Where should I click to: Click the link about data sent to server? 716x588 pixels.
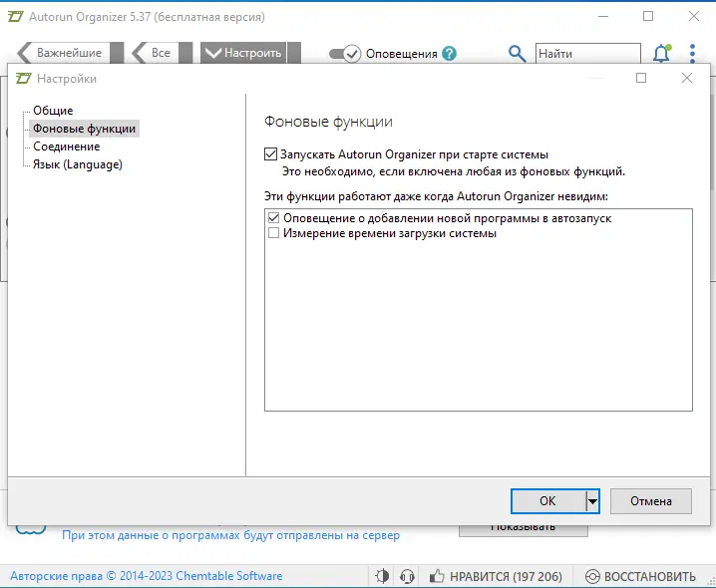pos(230,535)
